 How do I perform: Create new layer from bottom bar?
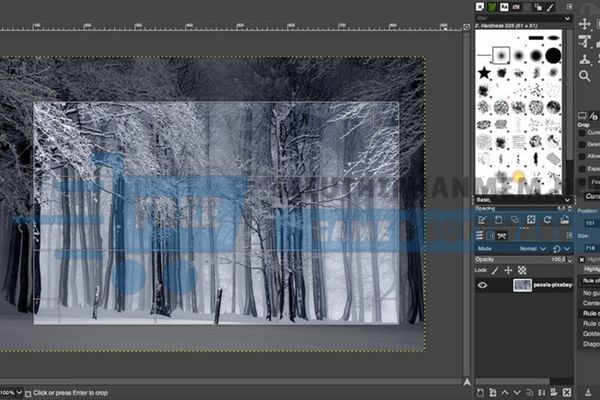point(482,391)
